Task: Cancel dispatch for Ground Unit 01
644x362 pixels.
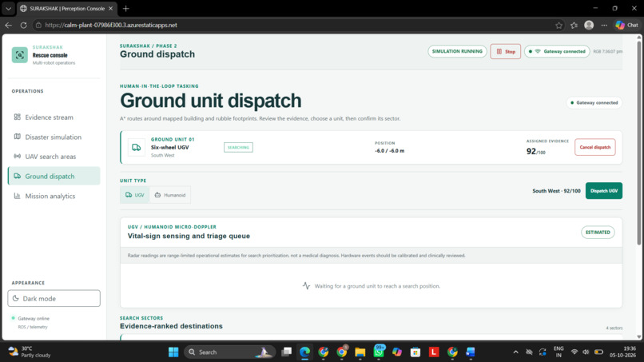Action: tap(594, 147)
